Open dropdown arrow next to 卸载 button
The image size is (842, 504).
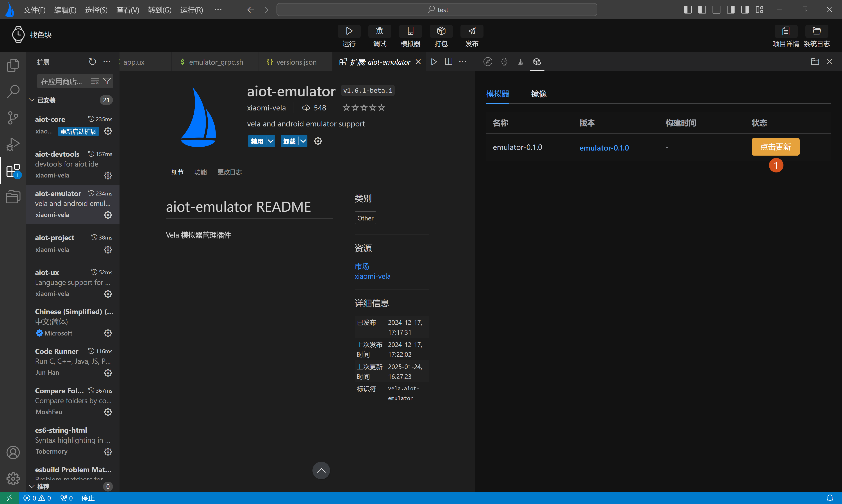tap(303, 141)
